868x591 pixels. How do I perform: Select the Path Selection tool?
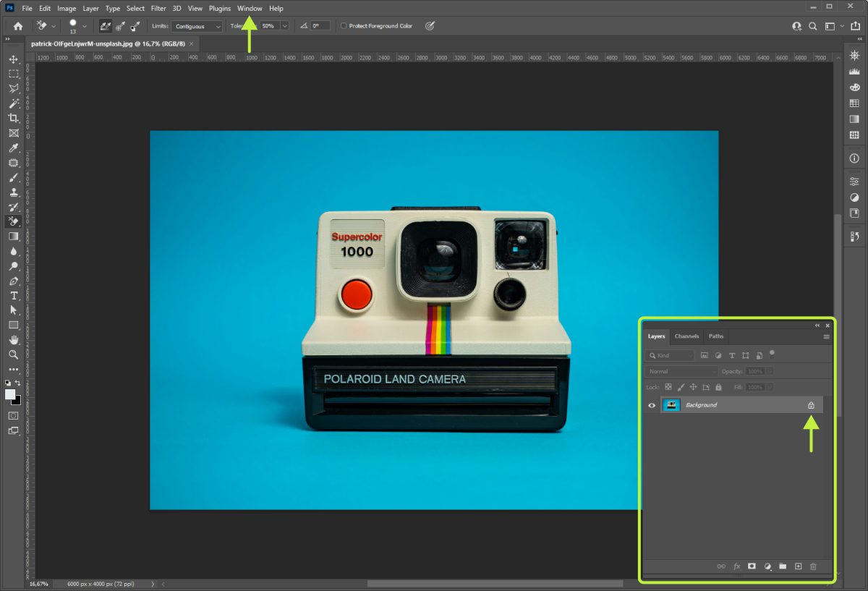tap(13, 310)
